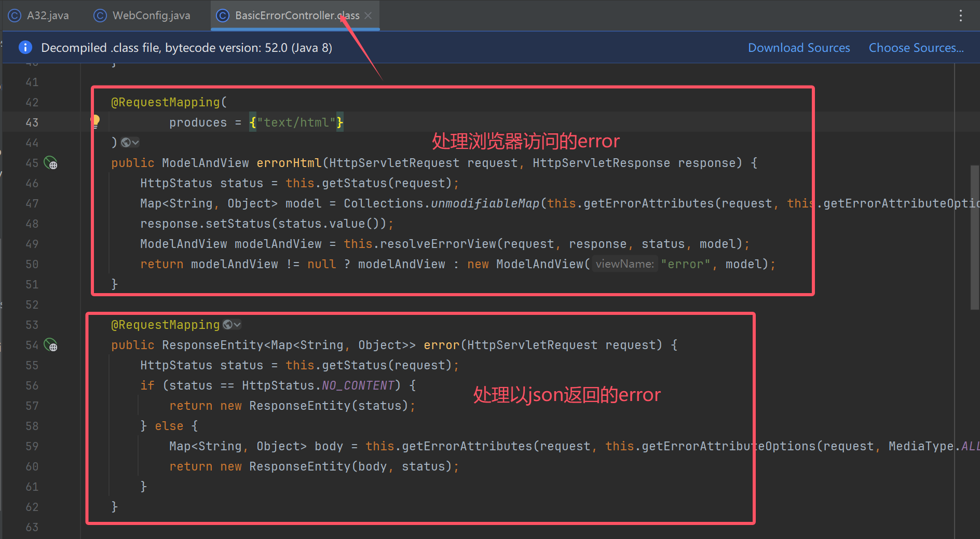Viewport: 980px width, 539px height.
Task: Click the @RequestMapping annotation on line 53
Action: (166, 325)
